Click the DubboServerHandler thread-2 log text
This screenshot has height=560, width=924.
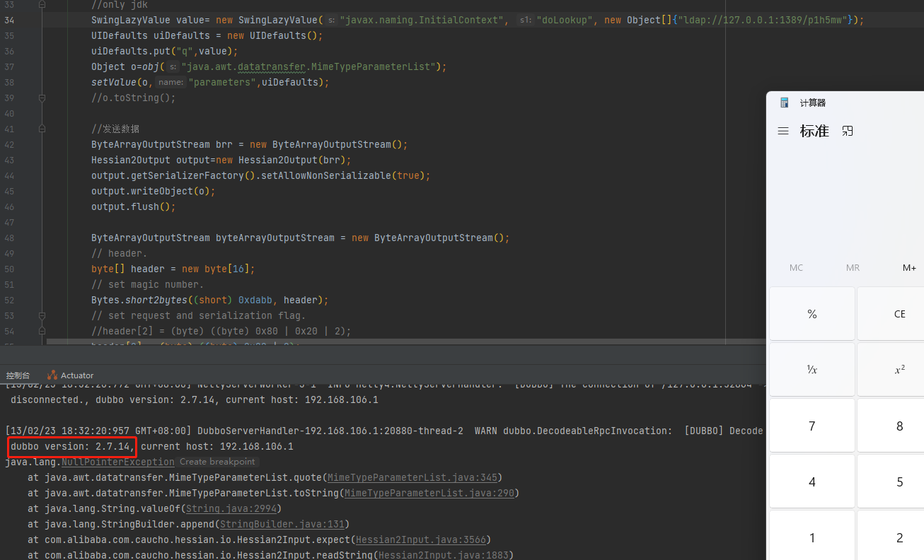330,431
